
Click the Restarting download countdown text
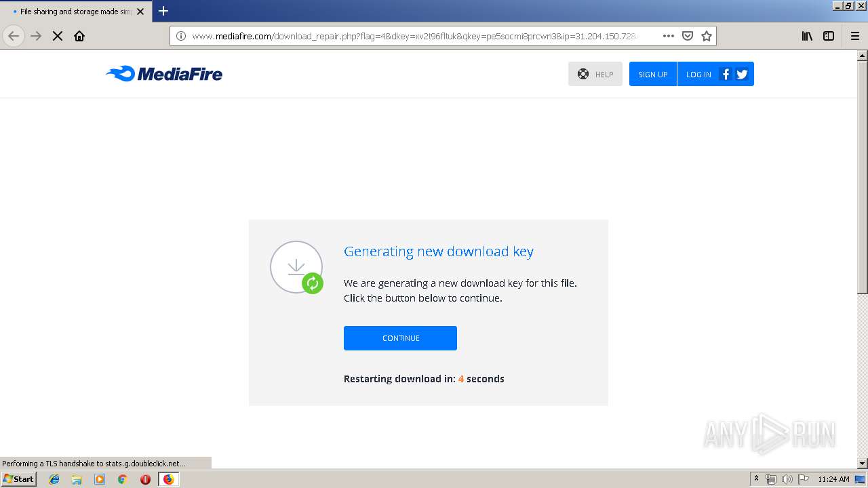click(424, 379)
